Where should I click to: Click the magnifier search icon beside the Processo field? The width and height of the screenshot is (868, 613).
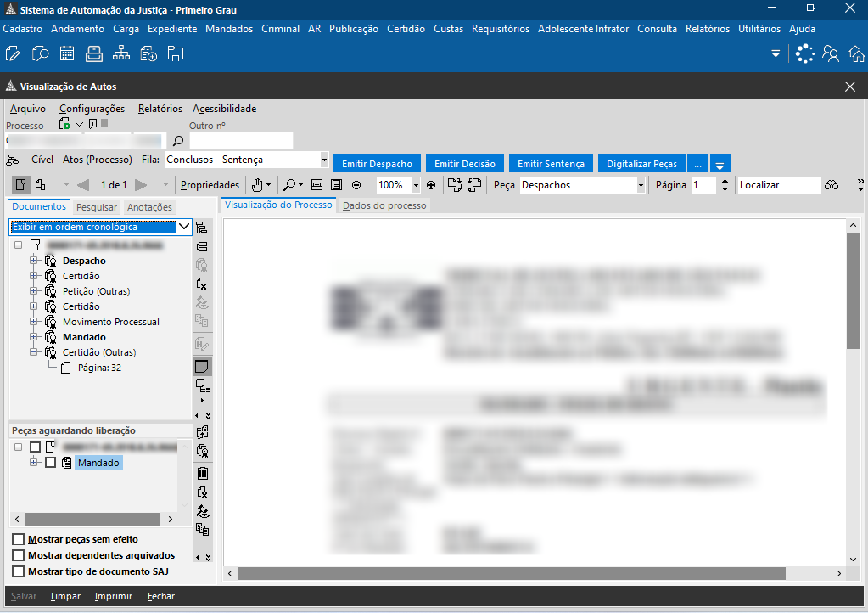177,141
